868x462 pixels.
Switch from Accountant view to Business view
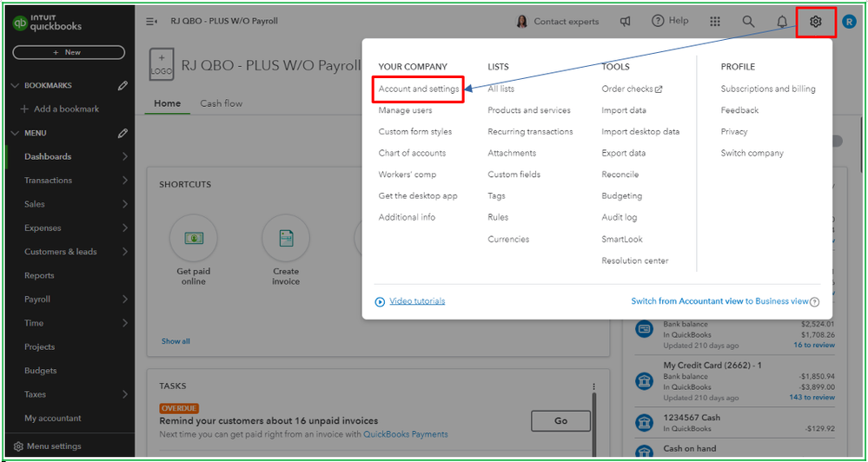click(x=719, y=301)
